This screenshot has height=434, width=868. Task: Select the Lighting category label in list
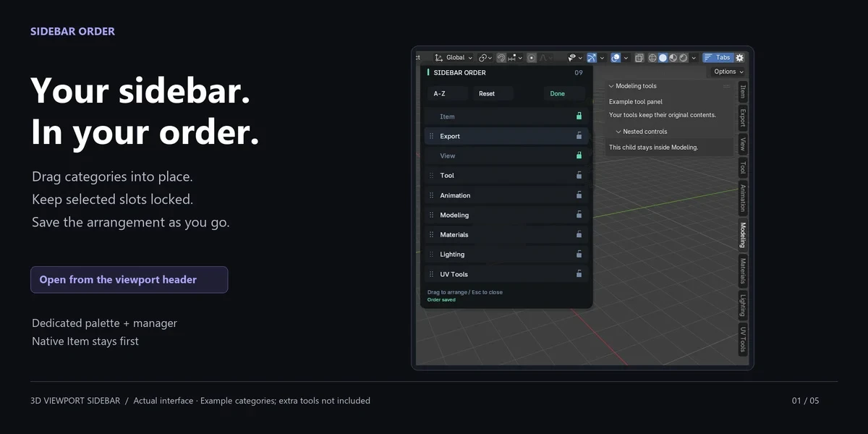pos(452,255)
